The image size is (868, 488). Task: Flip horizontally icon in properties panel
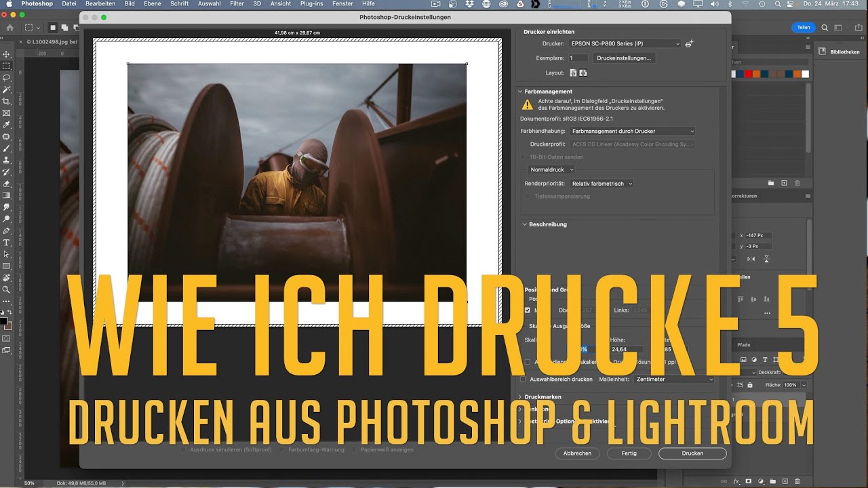(x=751, y=259)
